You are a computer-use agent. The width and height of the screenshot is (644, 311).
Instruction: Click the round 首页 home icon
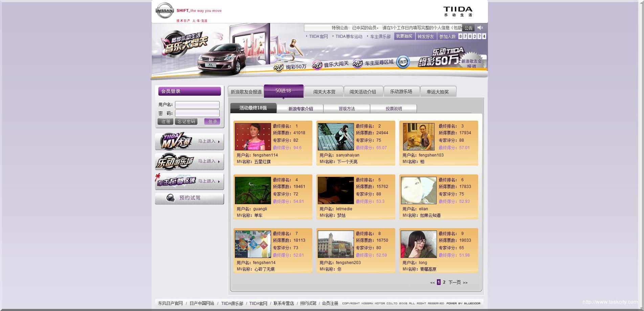[x=403, y=62]
